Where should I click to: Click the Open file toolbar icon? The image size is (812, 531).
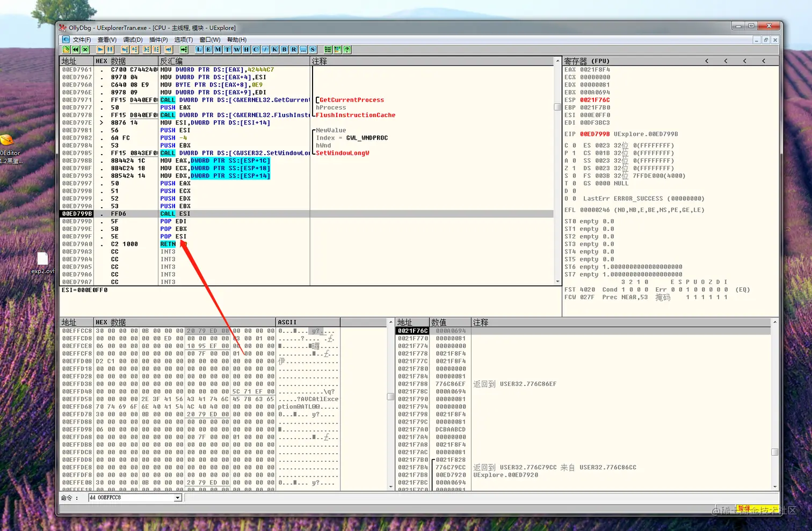click(66, 49)
